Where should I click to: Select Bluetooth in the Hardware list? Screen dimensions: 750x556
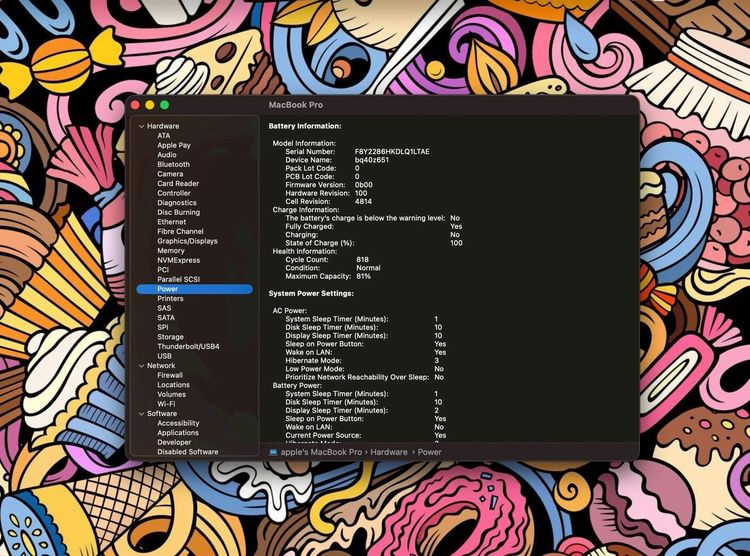pyautogui.click(x=173, y=165)
